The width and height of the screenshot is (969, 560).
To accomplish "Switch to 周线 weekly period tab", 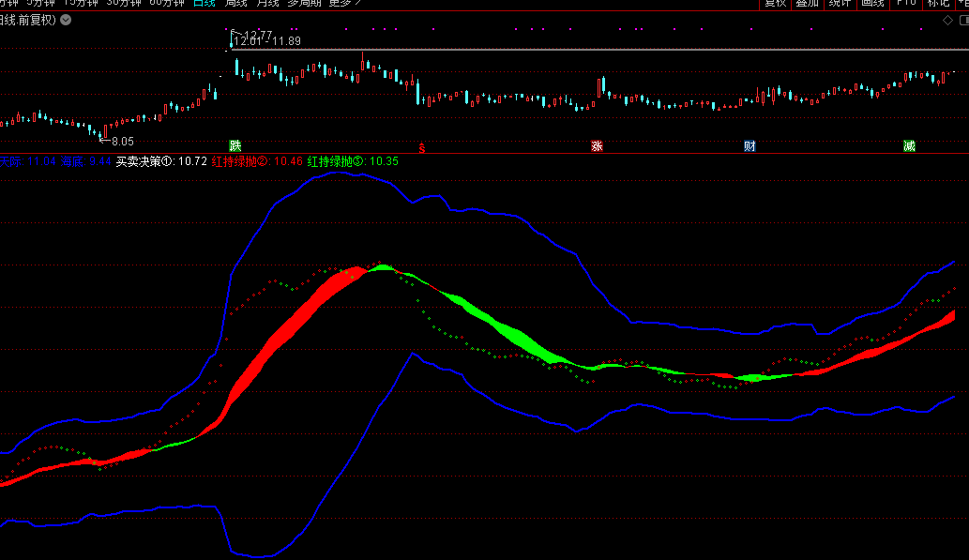I will click(x=235, y=3).
